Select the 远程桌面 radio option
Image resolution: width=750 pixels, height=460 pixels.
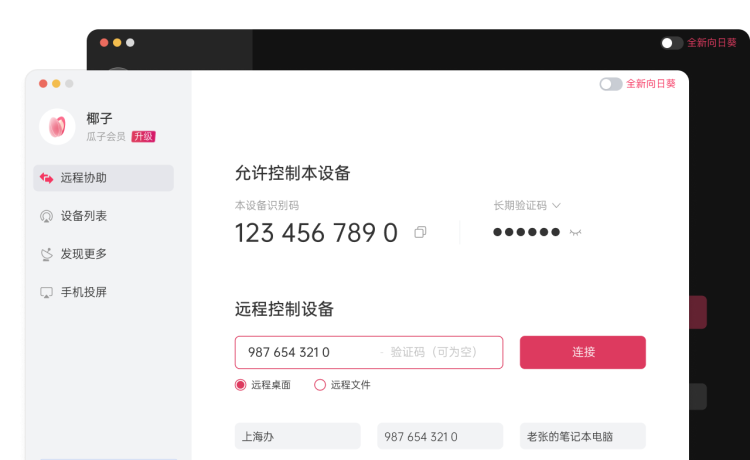[240, 385]
